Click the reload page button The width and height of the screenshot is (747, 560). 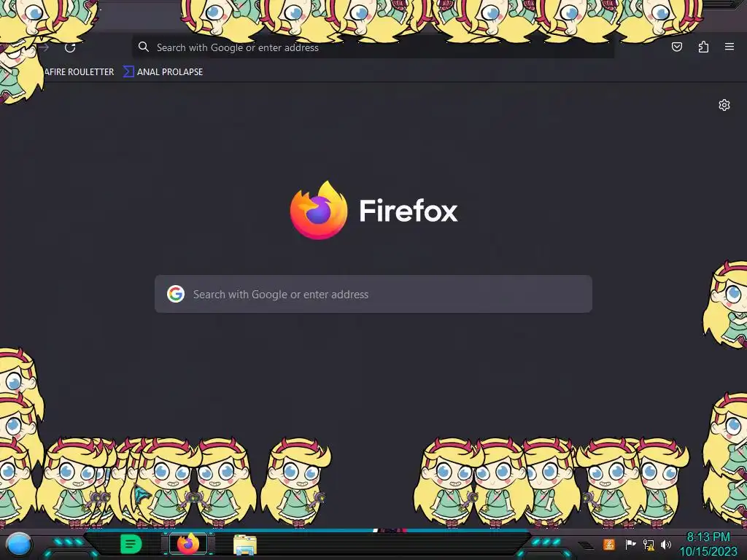(70, 47)
